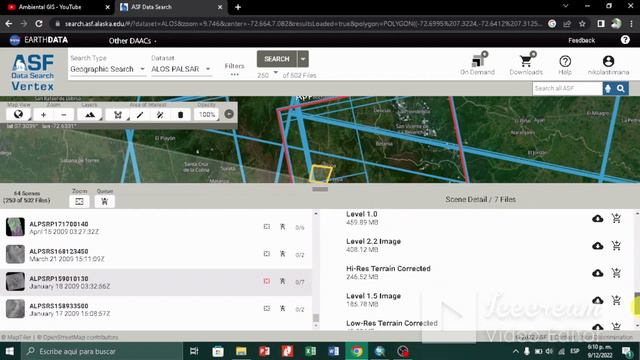Add Level 2.2 Image to cart
The image size is (640, 360).
tap(616, 246)
